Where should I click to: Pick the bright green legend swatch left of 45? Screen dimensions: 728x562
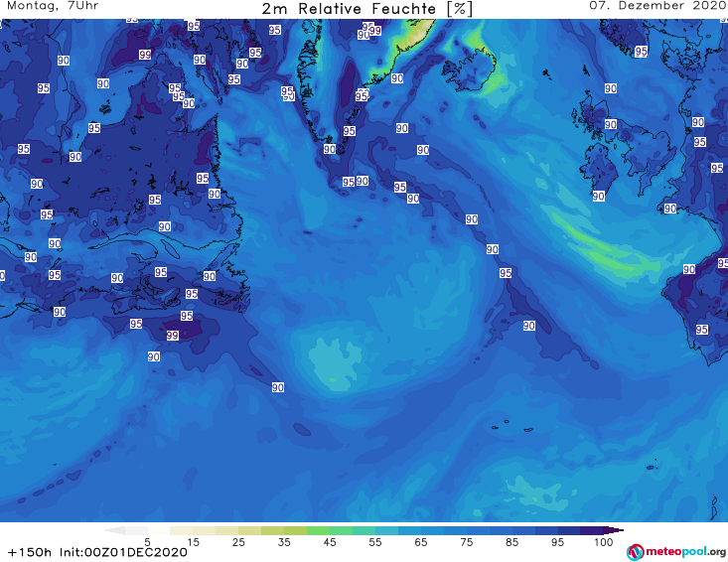(318, 530)
